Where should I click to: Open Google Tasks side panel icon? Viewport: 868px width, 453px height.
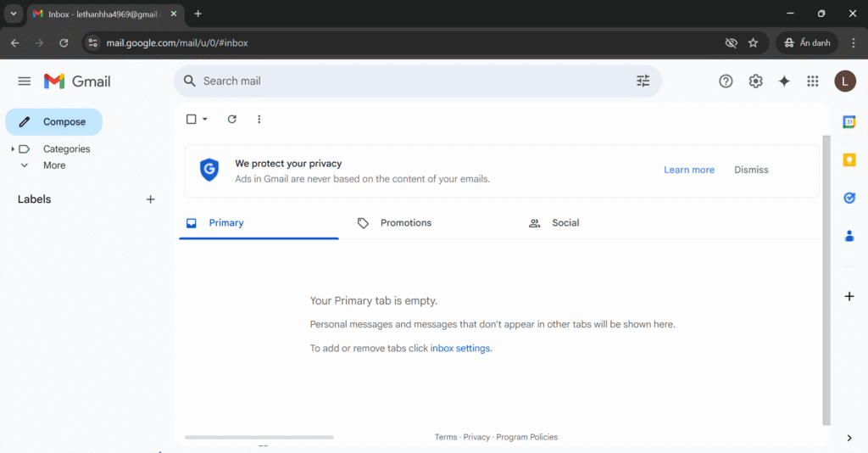pos(849,198)
